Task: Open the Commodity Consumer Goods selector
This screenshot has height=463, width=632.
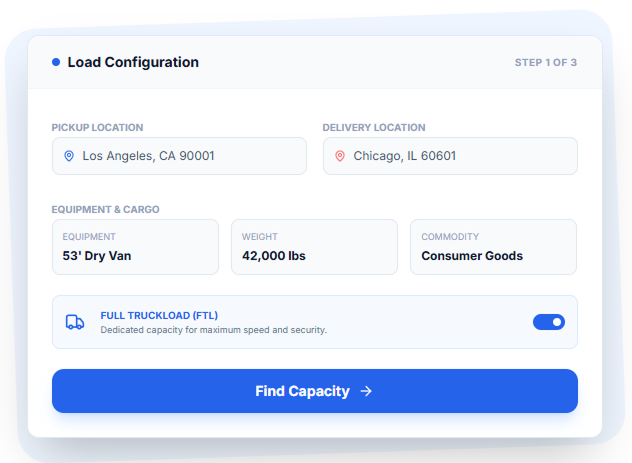Action: pos(493,247)
